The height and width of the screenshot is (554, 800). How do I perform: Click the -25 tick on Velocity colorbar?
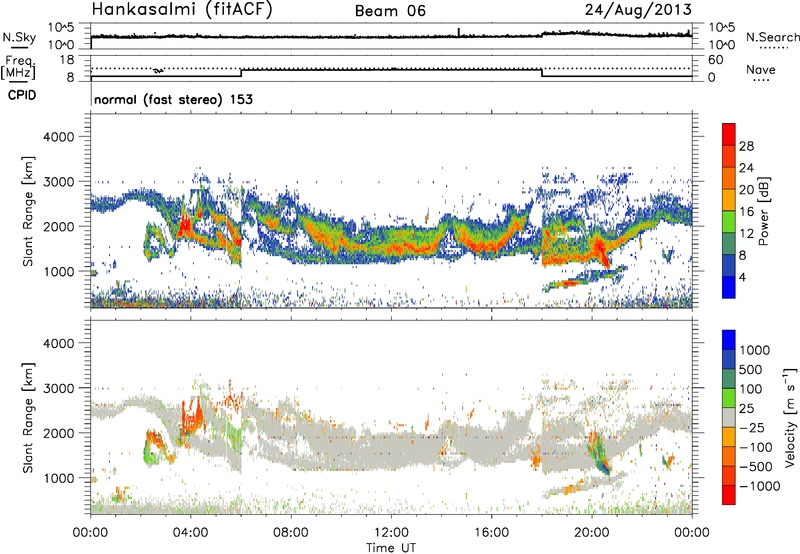pyautogui.click(x=752, y=427)
